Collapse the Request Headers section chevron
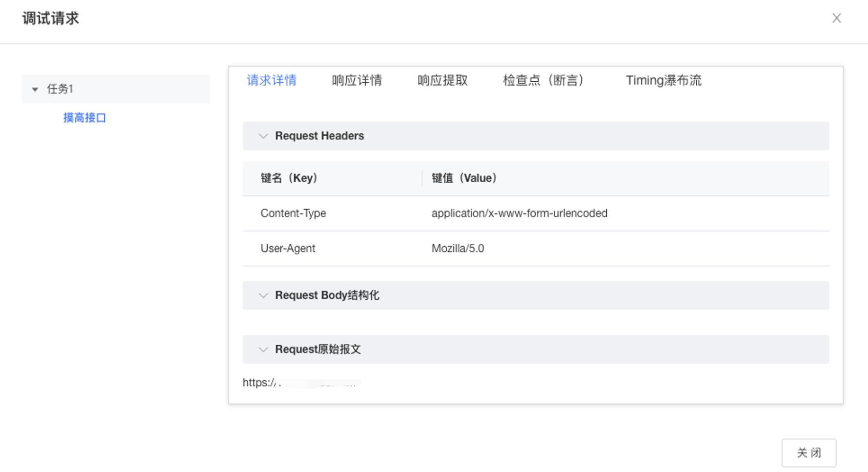This screenshot has height=472, width=868. [x=263, y=136]
